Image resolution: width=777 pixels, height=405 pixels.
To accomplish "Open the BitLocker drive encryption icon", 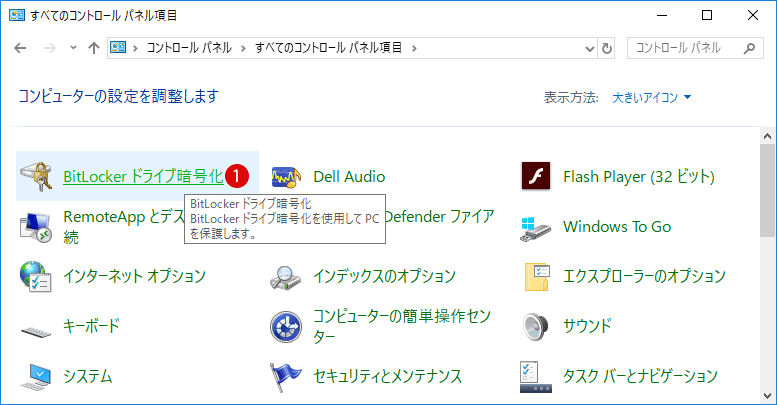I will (36, 176).
